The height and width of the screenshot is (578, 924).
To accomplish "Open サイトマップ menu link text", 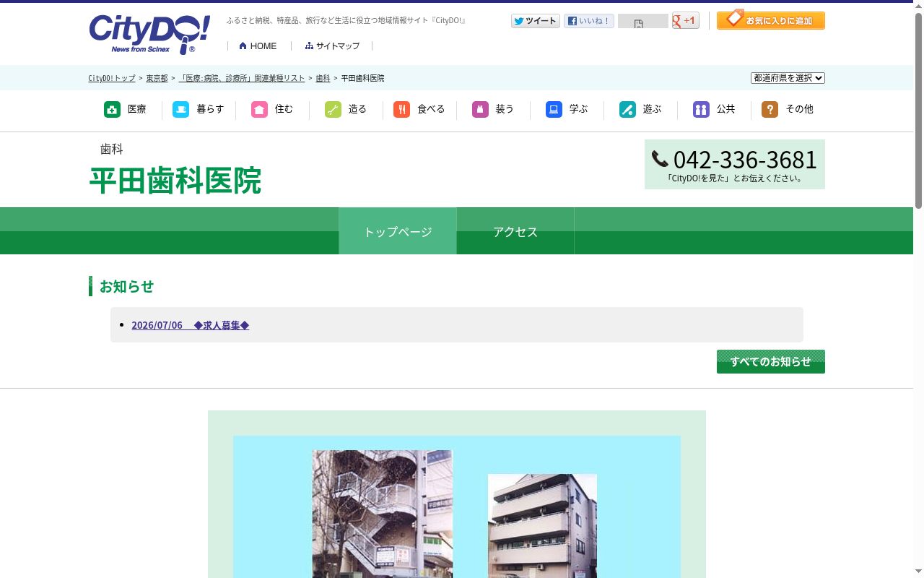I will (338, 46).
